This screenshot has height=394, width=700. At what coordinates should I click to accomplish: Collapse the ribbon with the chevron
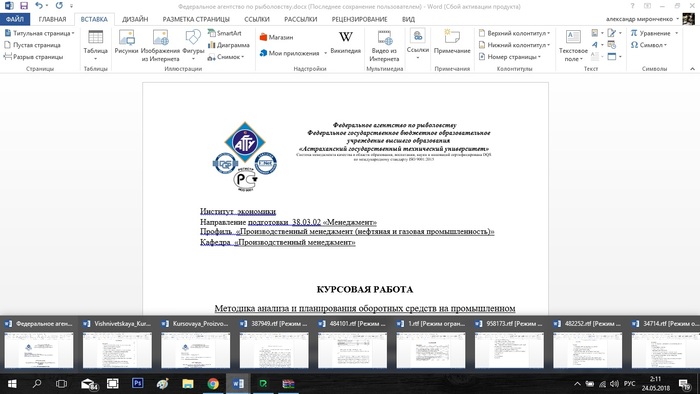coord(692,69)
